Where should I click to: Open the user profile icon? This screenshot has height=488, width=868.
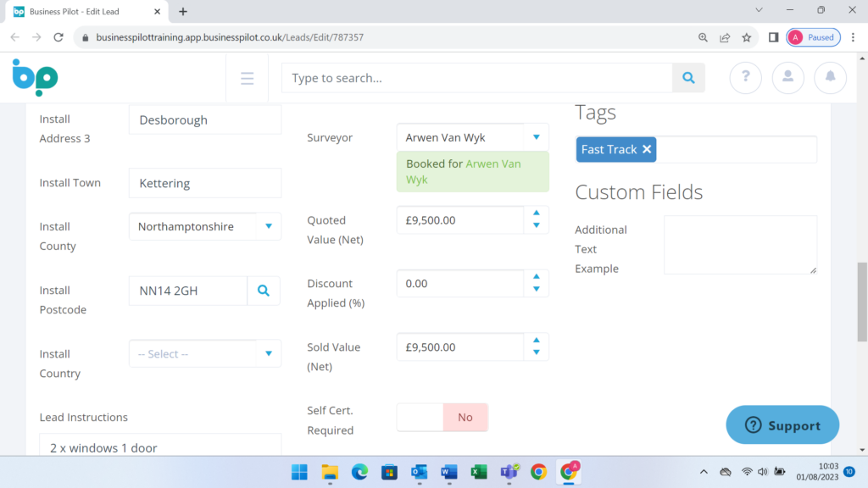[788, 78]
